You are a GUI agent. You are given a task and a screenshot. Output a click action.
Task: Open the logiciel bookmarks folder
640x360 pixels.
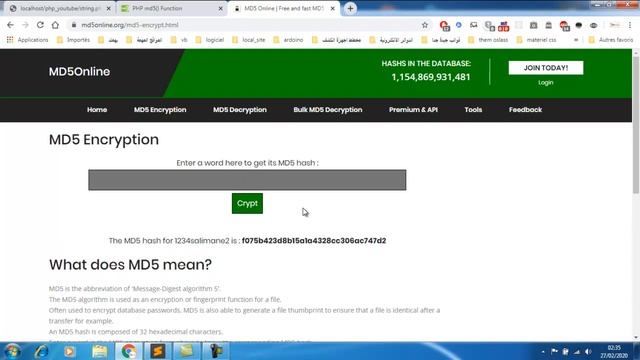209,40
